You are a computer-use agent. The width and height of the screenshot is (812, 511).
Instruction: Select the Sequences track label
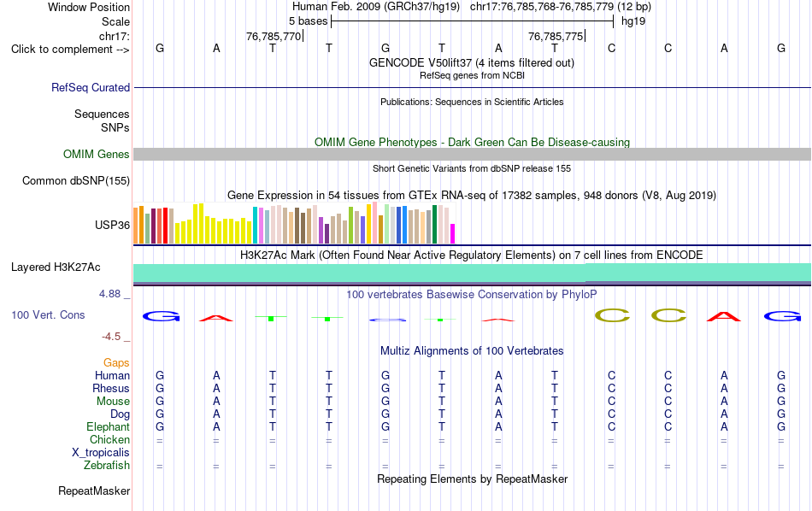(102, 114)
